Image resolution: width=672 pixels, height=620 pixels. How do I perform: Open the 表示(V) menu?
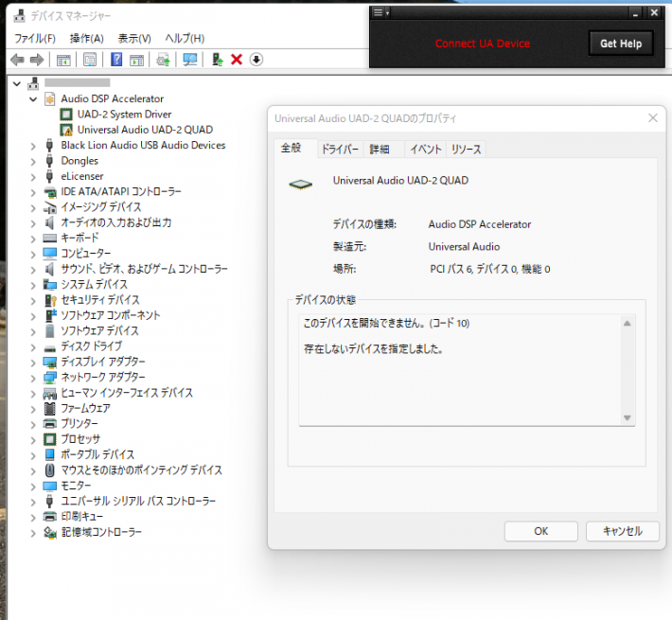tap(134, 39)
